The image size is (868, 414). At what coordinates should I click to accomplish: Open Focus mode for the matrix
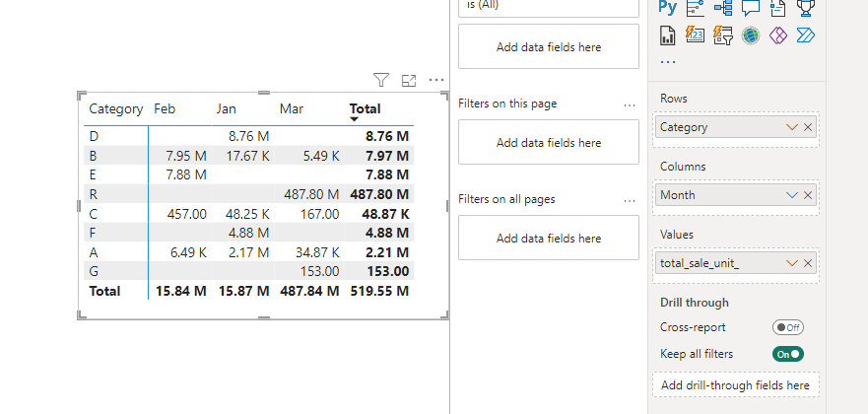coord(409,81)
